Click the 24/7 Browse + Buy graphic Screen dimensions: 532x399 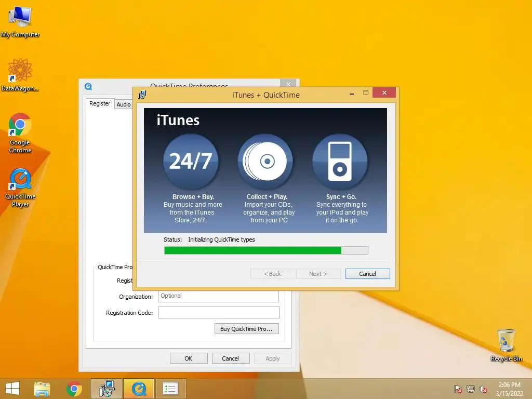(x=191, y=161)
